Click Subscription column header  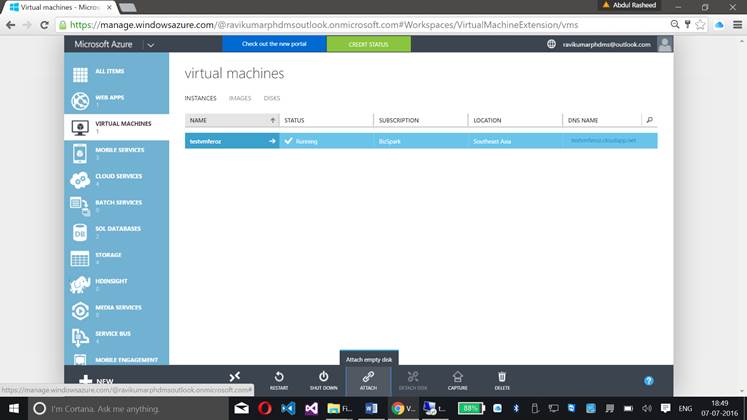coord(421,120)
